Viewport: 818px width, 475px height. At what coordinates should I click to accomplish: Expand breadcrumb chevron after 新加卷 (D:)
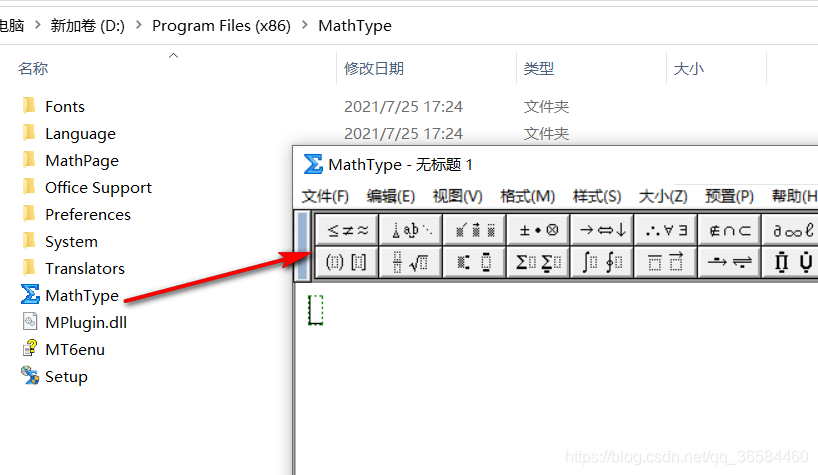(138, 25)
